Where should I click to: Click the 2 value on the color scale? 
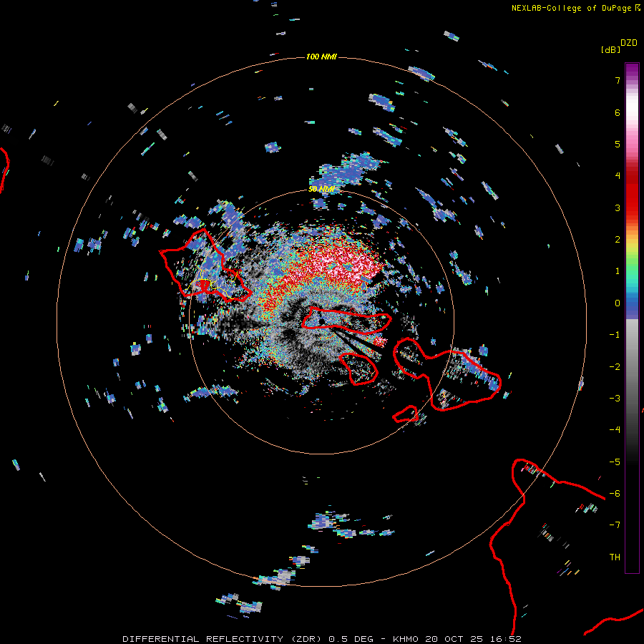tap(618, 240)
